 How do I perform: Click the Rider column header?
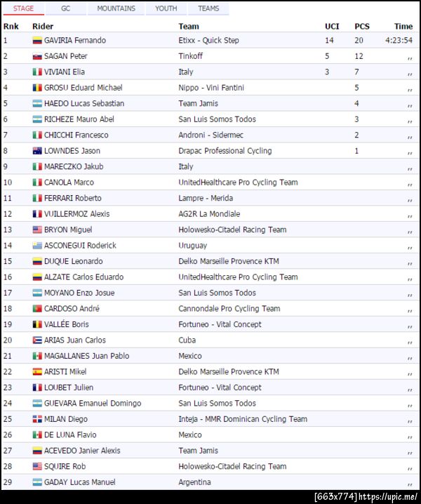tap(43, 27)
